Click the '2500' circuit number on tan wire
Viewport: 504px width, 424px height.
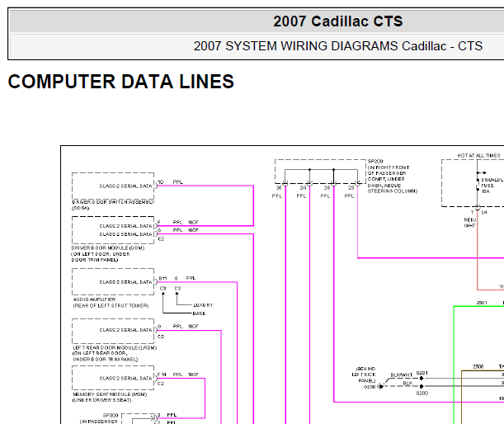pos(478,366)
